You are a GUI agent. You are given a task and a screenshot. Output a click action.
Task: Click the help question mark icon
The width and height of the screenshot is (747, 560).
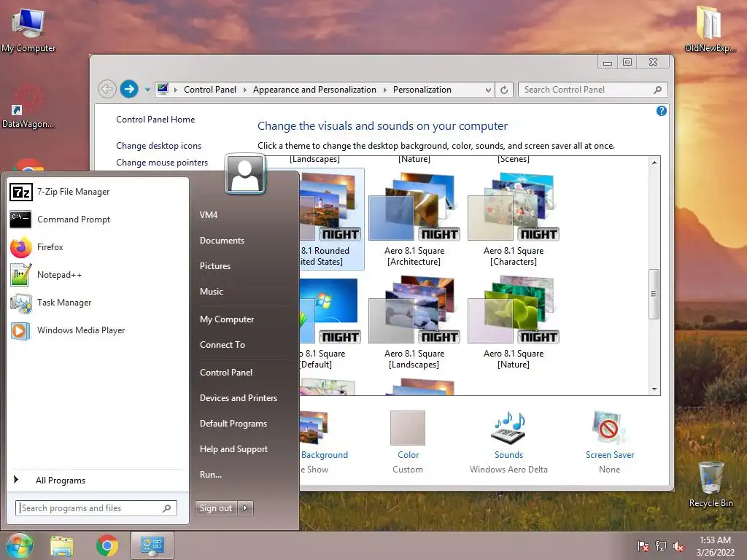(661, 111)
